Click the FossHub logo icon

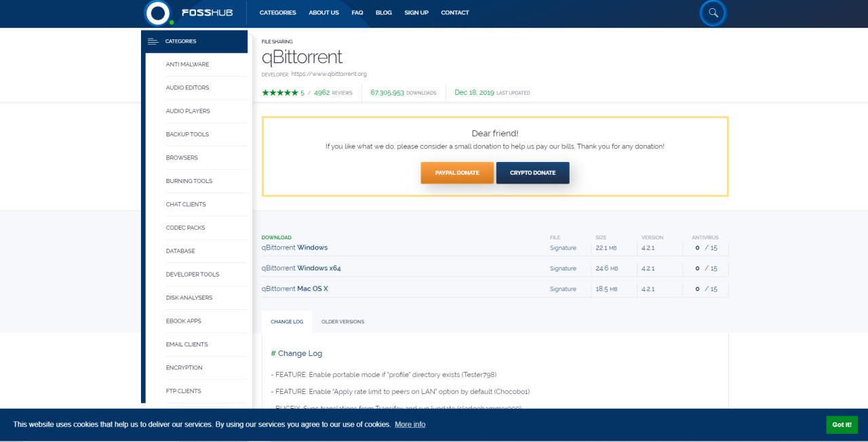tap(159, 13)
